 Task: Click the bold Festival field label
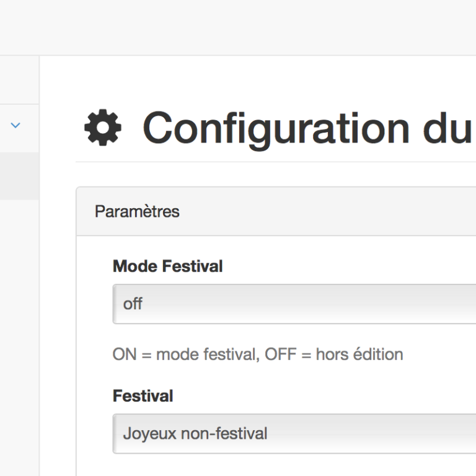click(143, 395)
